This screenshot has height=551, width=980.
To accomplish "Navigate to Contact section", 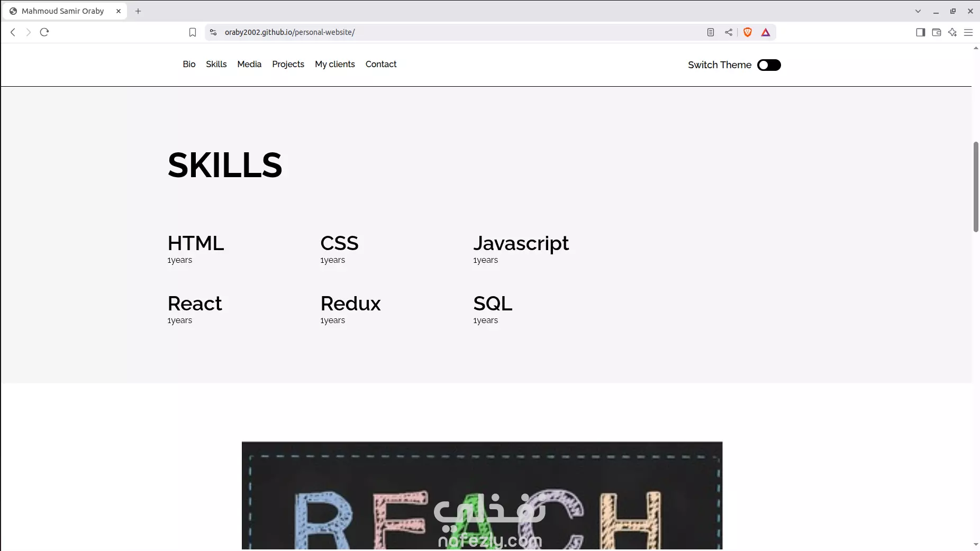I will point(381,64).
